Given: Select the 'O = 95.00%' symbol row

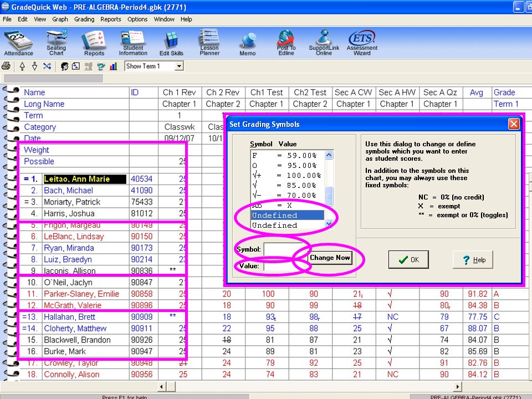Looking at the screenshot, I should pyautogui.click(x=288, y=166).
